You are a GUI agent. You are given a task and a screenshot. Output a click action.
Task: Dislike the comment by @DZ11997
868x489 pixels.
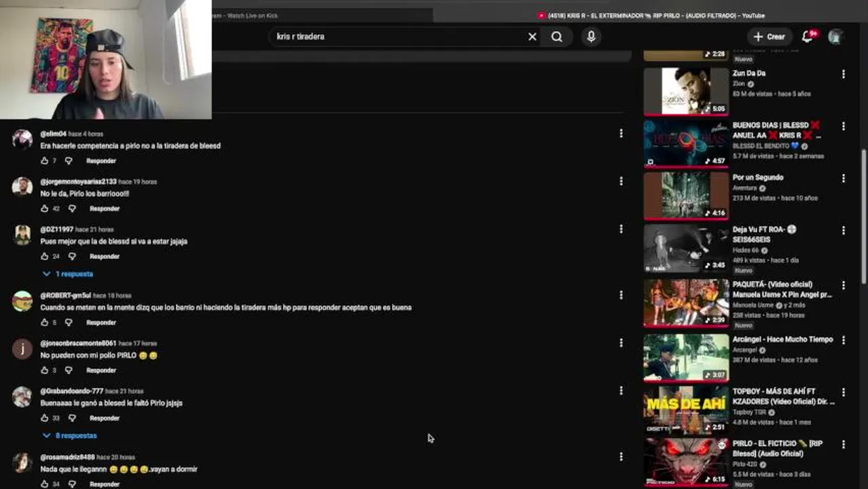(72, 257)
